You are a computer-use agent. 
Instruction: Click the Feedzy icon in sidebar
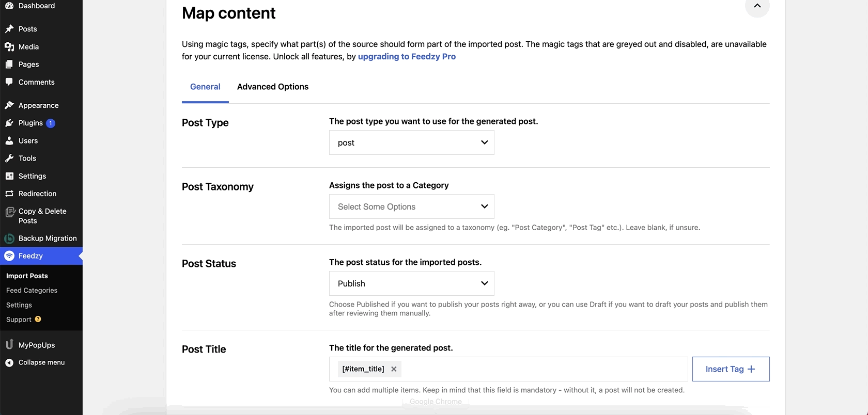(9, 256)
